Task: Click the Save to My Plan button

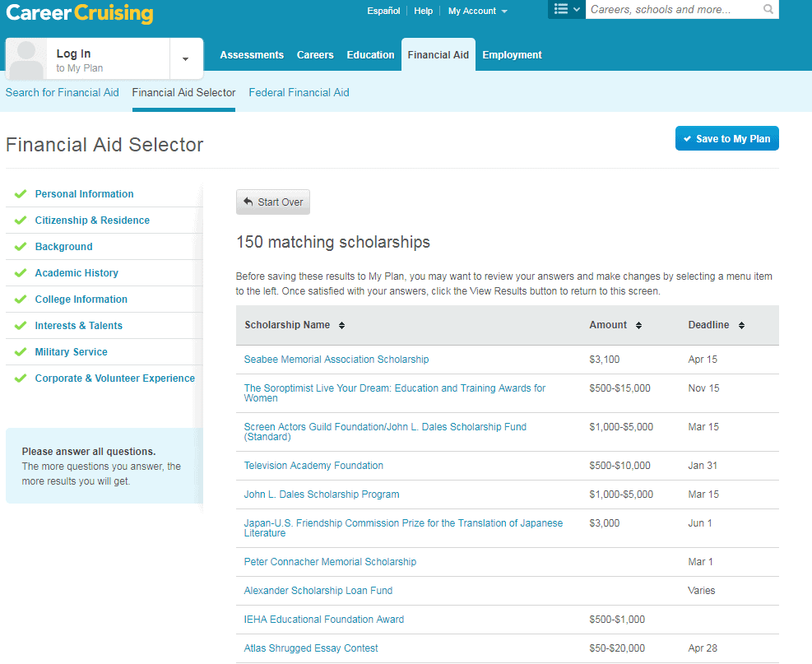Action: click(x=726, y=139)
